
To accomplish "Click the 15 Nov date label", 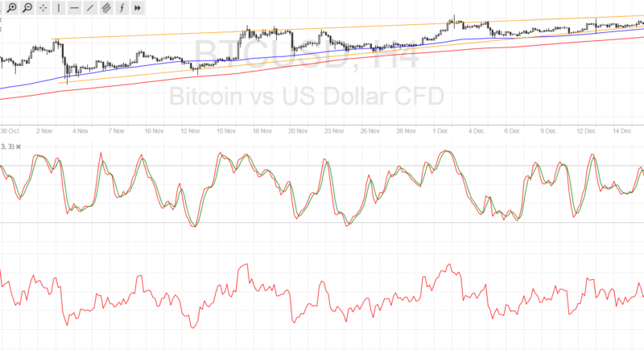I will pyautogui.click(x=226, y=131).
